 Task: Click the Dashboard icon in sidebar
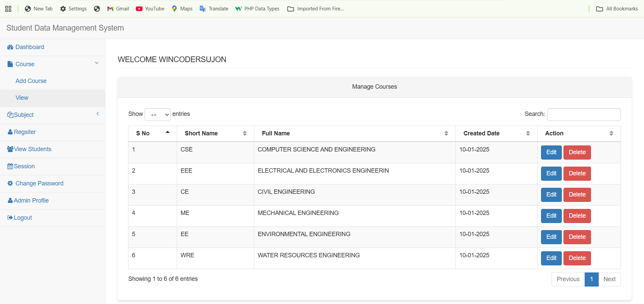[10, 47]
